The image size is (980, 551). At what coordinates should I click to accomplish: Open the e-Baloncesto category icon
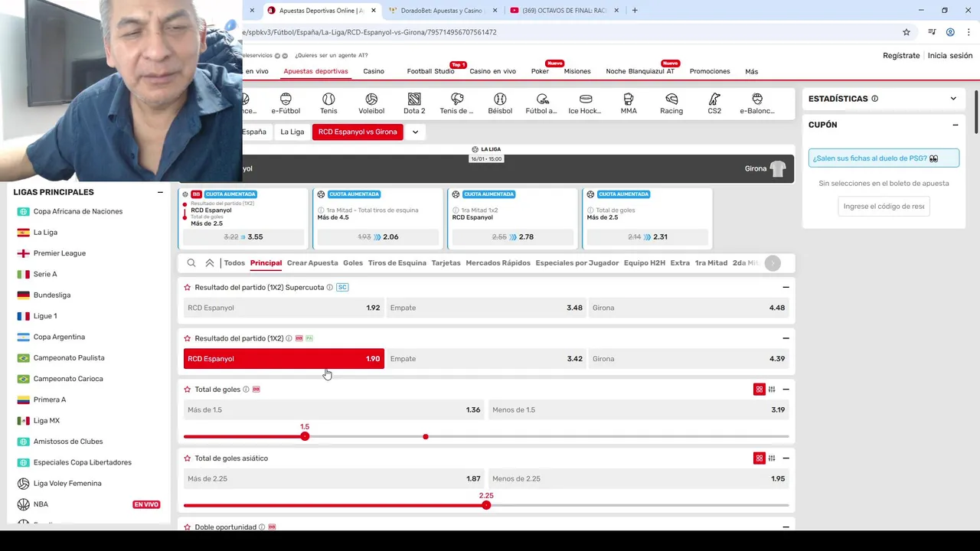tap(757, 103)
